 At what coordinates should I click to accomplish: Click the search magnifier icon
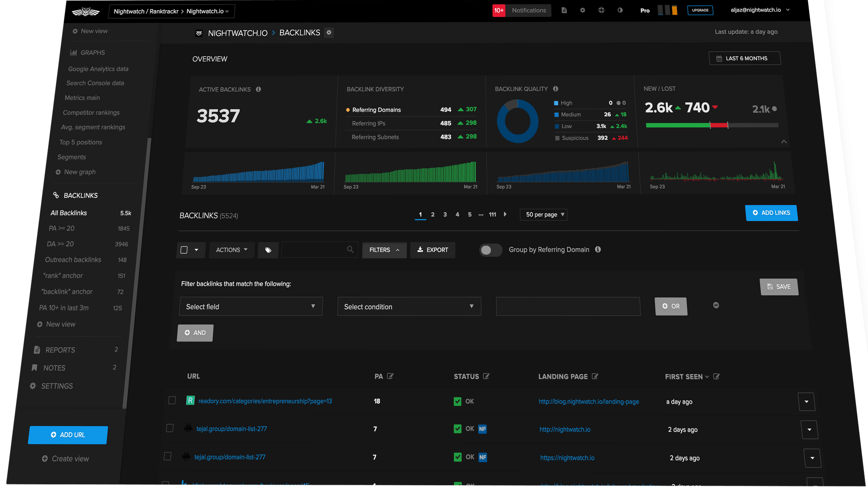pyautogui.click(x=350, y=249)
